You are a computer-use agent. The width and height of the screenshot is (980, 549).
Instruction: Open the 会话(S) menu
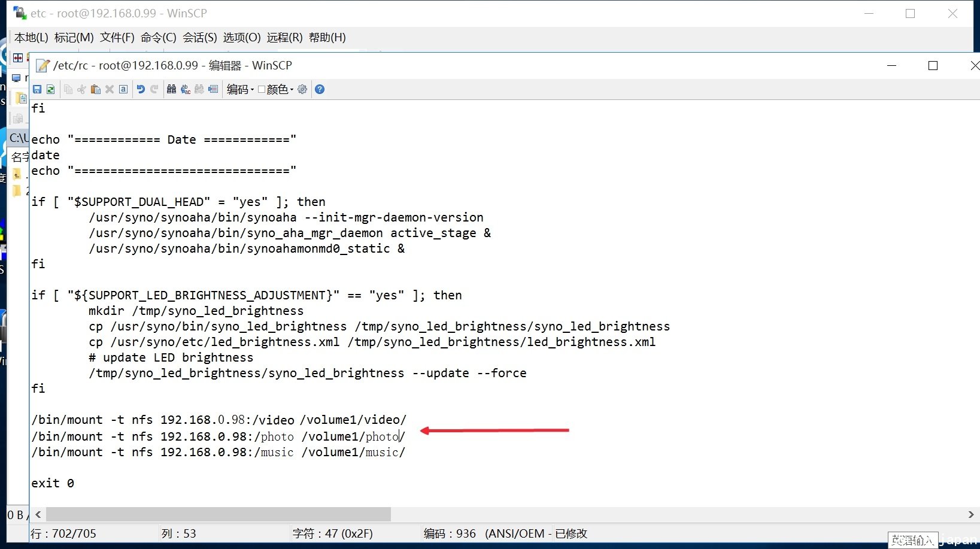pyautogui.click(x=200, y=38)
